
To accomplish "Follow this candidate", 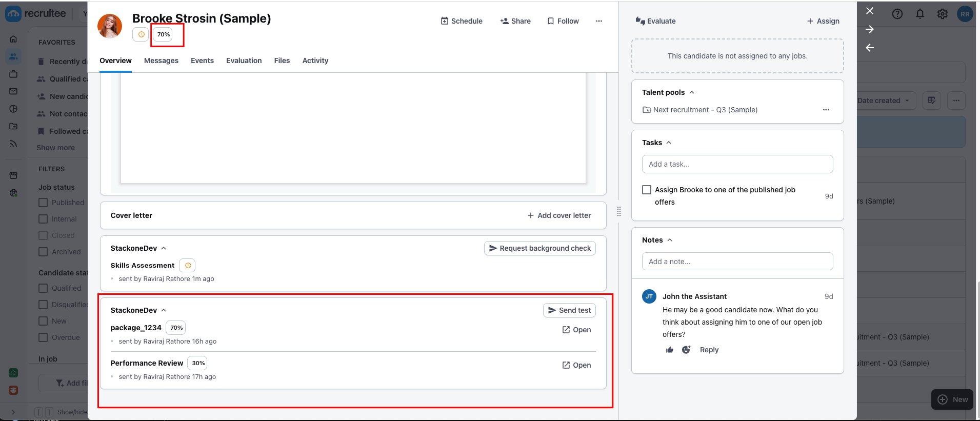I will point(563,21).
